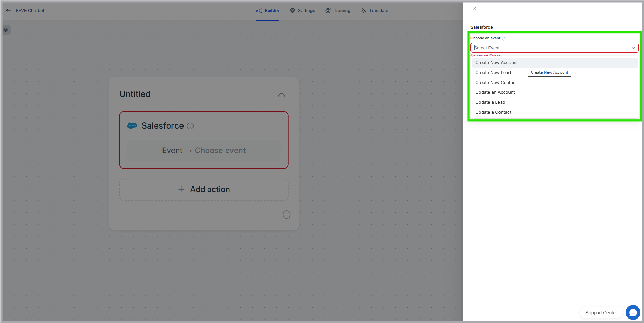Click the Salesforce cloud logo on the node
This screenshot has height=323, width=644.
click(x=132, y=126)
